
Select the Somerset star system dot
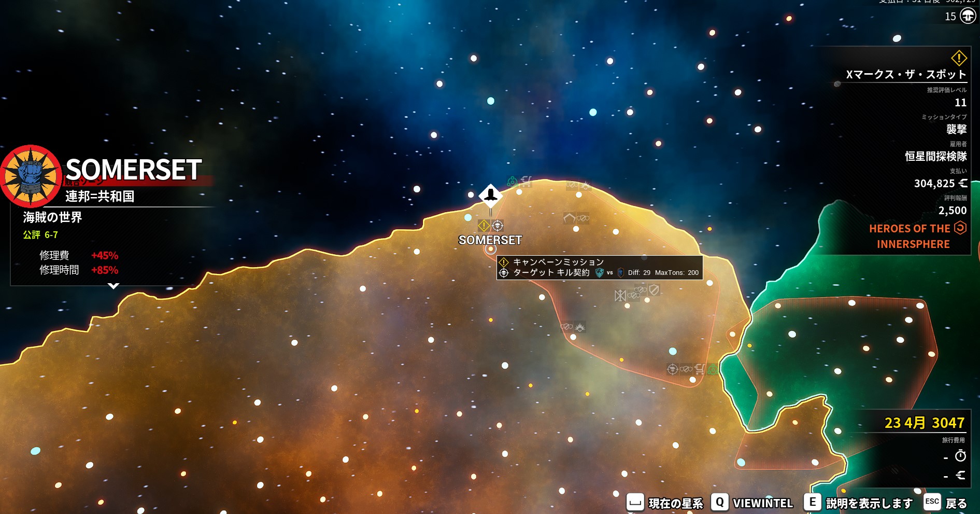point(490,249)
